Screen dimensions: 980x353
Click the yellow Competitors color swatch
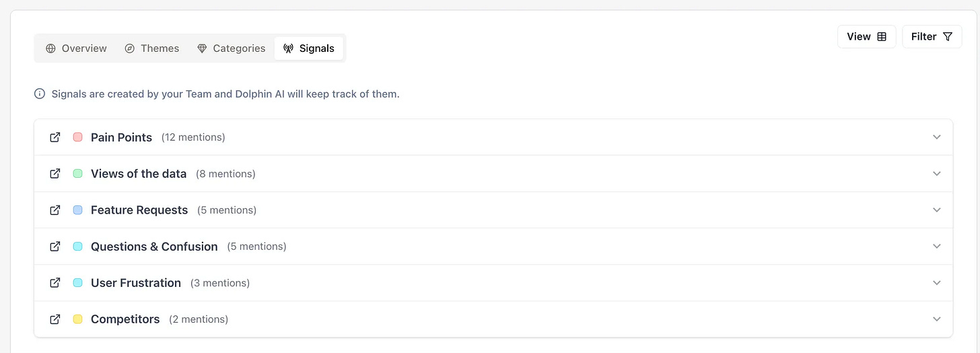(x=77, y=319)
